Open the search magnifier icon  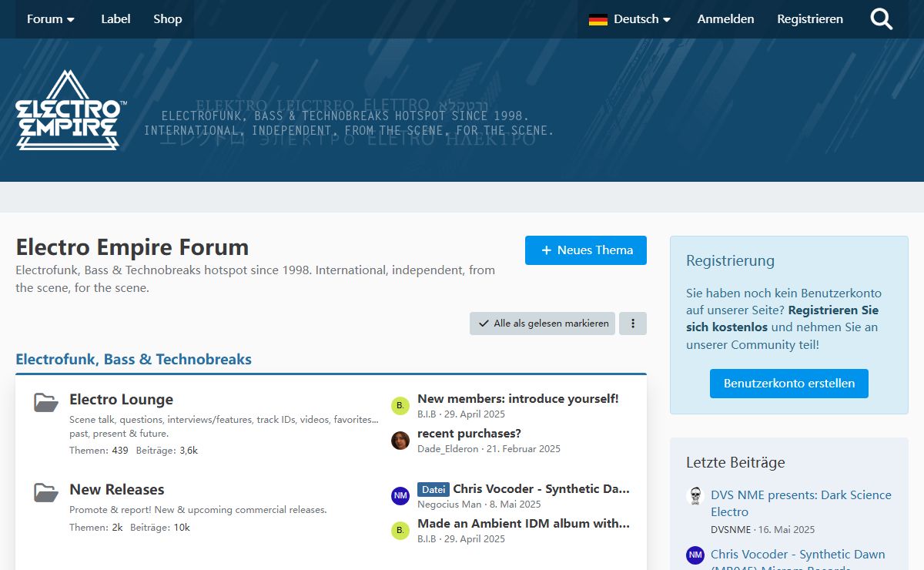(882, 19)
